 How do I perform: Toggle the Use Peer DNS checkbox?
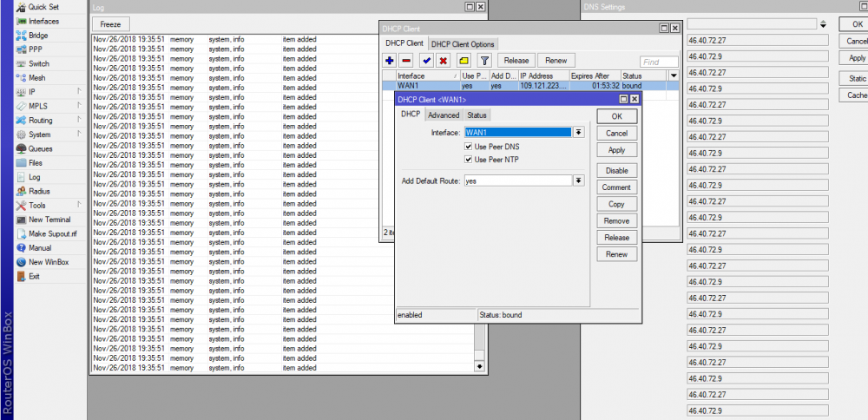click(469, 147)
